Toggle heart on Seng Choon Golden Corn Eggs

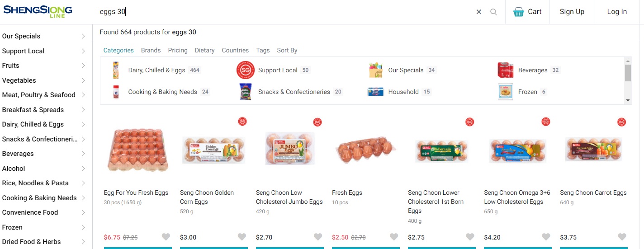tap(242, 237)
